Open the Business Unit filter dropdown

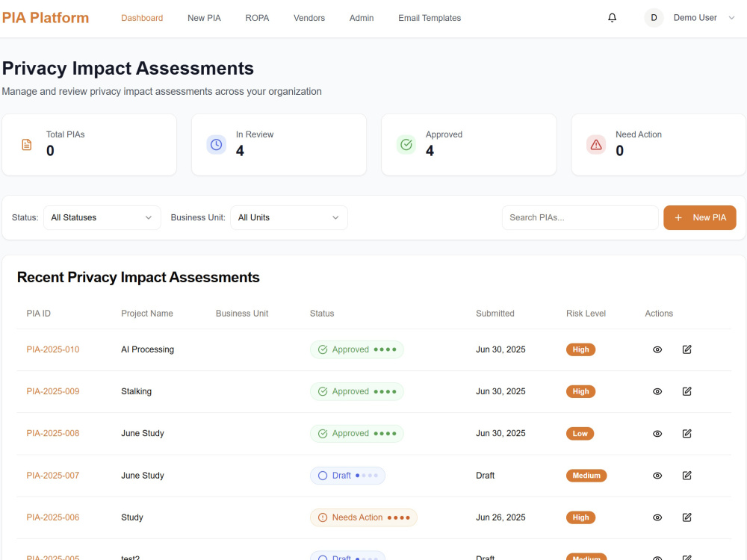coord(288,217)
